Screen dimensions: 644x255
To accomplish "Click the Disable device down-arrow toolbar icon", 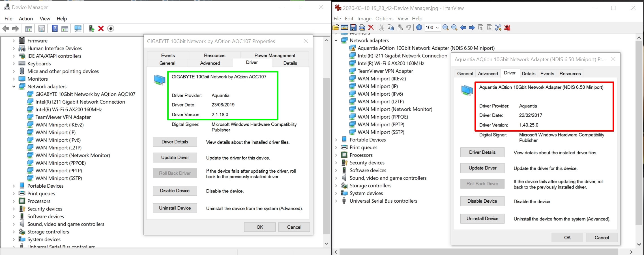I will (x=111, y=29).
